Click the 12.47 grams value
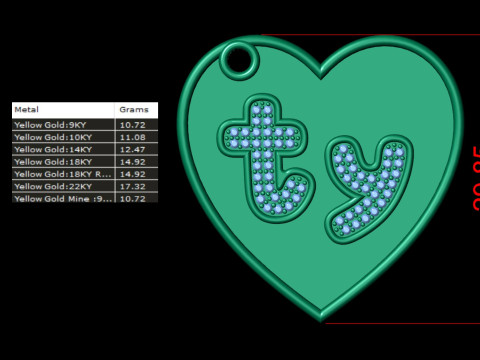The height and width of the screenshot is (360, 480). pos(133,150)
